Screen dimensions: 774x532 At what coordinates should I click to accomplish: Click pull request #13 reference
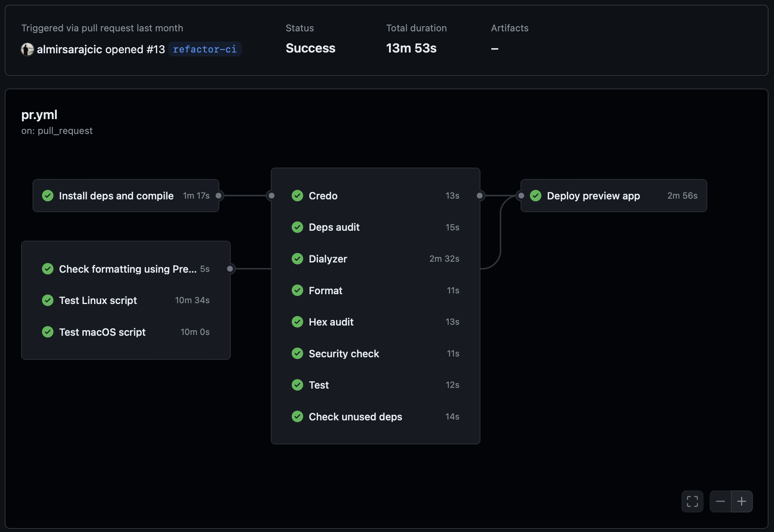click(156, 49)
